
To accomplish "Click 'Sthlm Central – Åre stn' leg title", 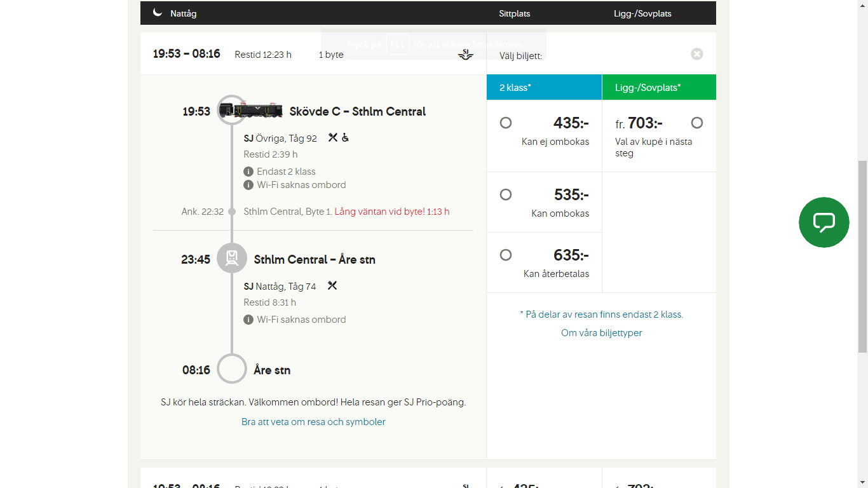I will click(x=315, y=259).
